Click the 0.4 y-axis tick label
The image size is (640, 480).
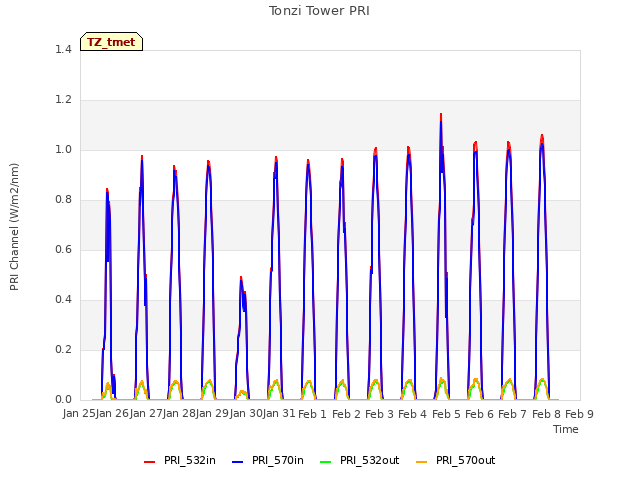tap(63, 300)
